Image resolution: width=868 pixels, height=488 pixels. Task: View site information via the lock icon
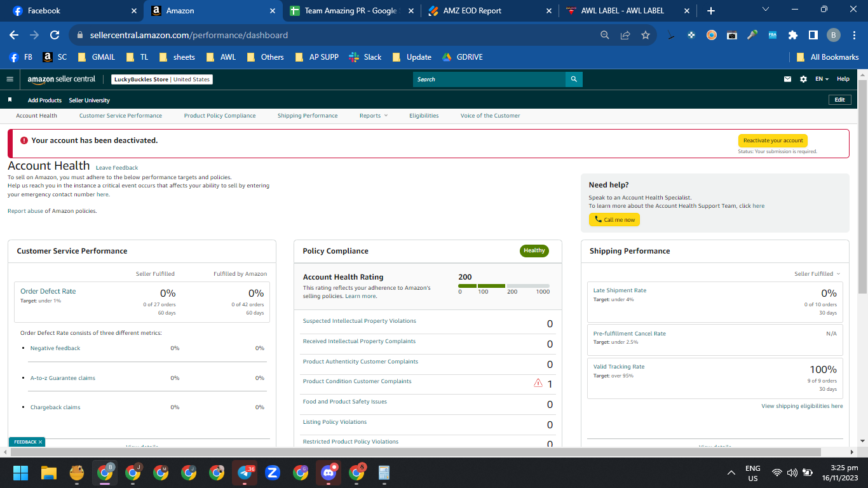80,35
